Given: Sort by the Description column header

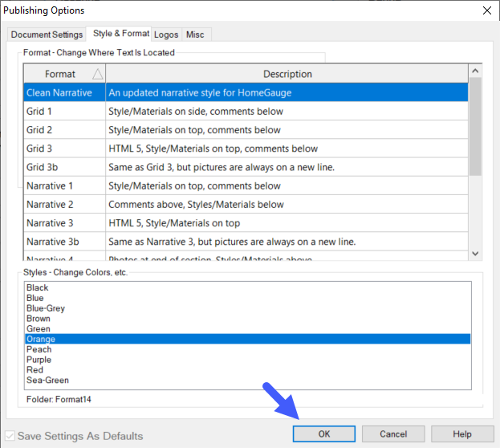Looking at the screenshot, I should (x=287, y=74).
